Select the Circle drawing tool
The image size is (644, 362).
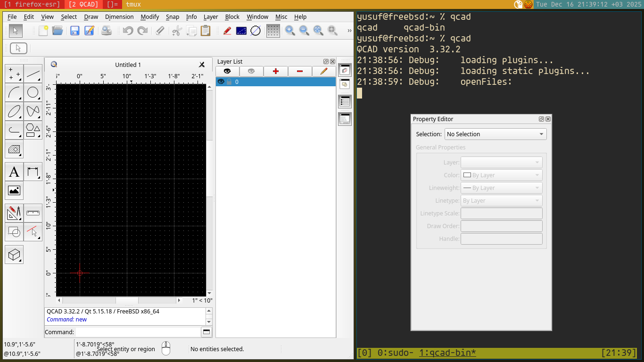tap(33, 92)
